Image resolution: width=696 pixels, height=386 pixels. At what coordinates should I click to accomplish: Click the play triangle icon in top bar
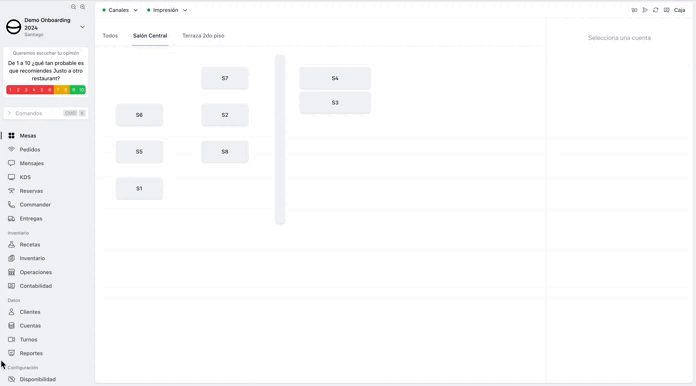pyautogui.click(x=645, y=10)
